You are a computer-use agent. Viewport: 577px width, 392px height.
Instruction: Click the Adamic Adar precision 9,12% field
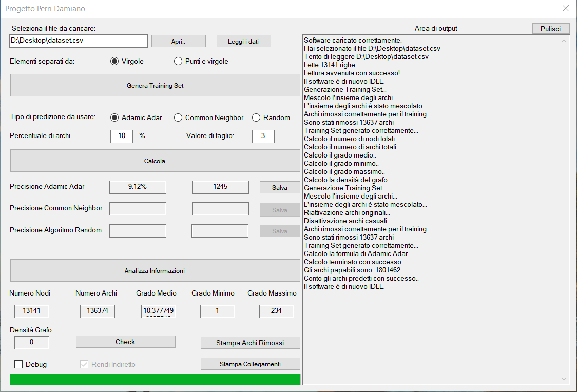[x=138, y=187]
